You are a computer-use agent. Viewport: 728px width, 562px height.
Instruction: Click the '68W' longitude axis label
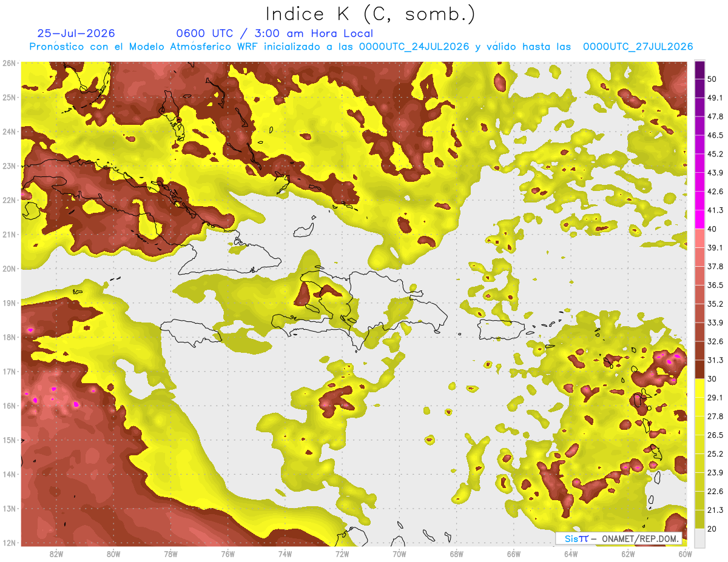(x=456, y=554)
